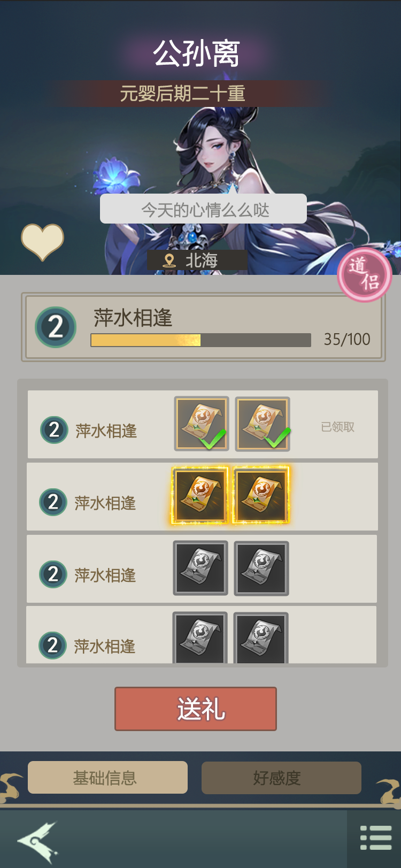401x868 pixels.
Task: Select the second claimed scroll reward with checkmark
Action: pyautogui.click(x=263, y=424)
